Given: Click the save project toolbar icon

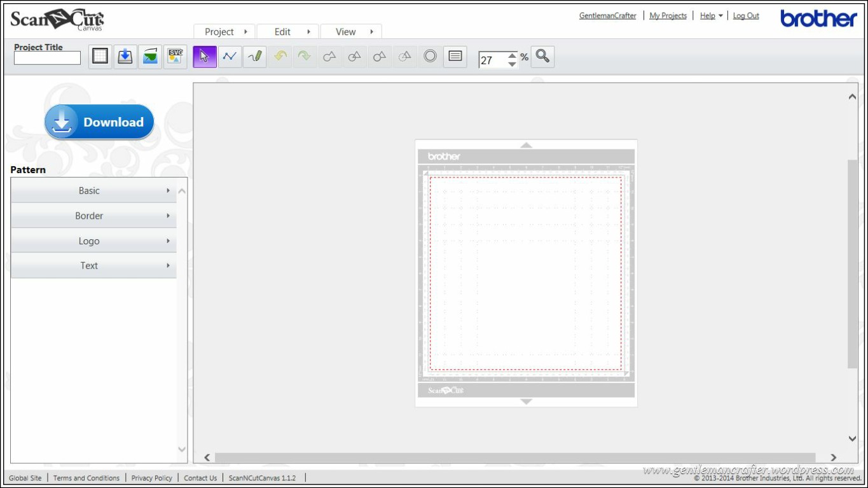Looking at the screenshot, I should tap(125, 57).
